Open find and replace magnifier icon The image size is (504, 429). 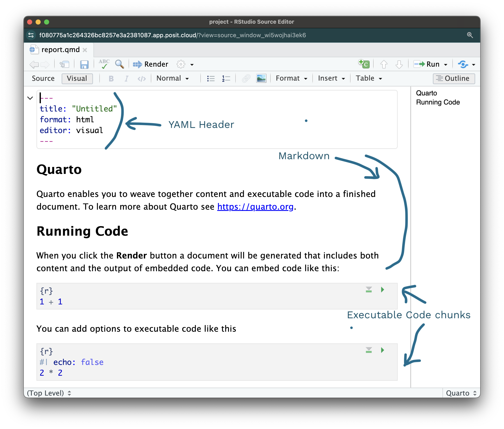119,64
